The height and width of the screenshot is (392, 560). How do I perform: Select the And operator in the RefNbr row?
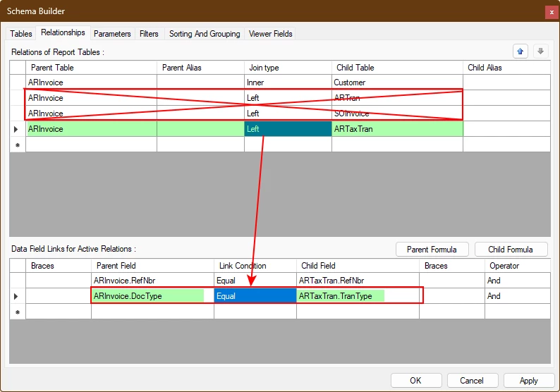pos(517,281)
